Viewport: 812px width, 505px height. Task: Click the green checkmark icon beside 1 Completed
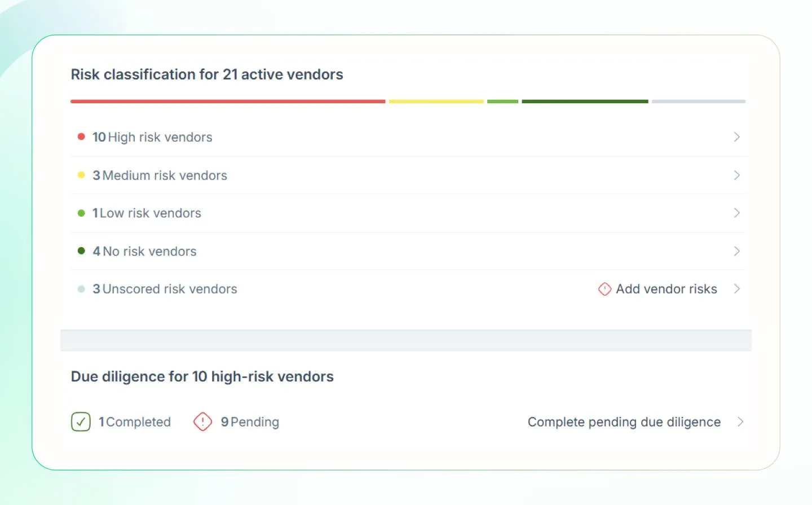[81, 421]
